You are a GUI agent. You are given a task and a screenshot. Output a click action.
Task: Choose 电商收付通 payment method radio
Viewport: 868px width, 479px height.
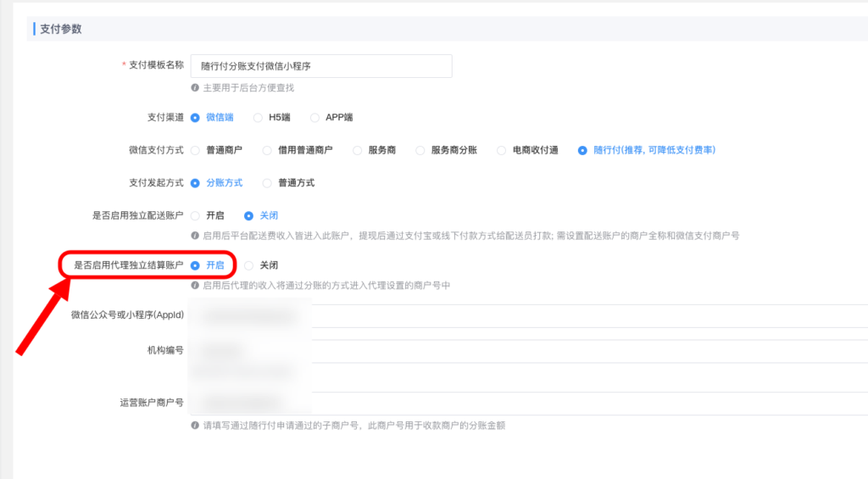(x=501, y=150)
